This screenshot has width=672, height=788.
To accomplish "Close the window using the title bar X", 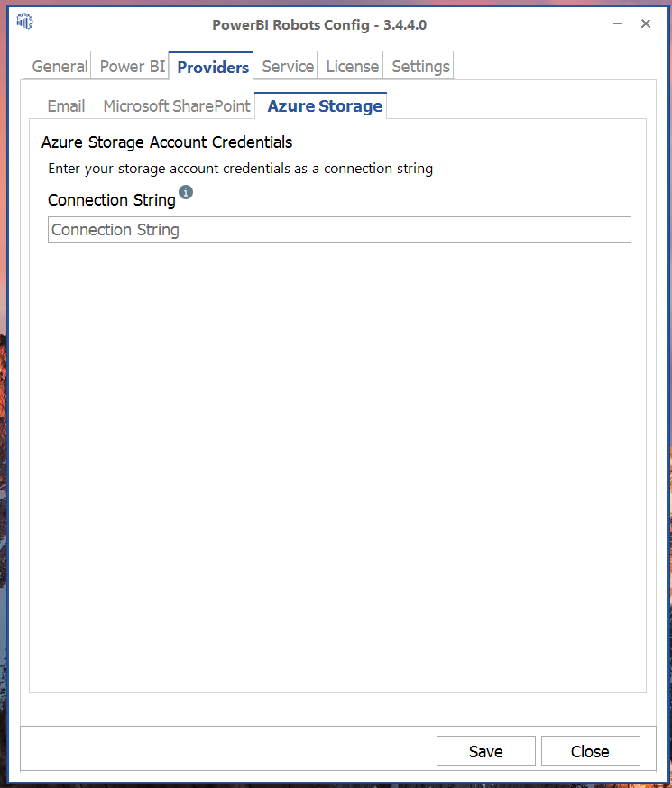I will (x=646, y=23).
